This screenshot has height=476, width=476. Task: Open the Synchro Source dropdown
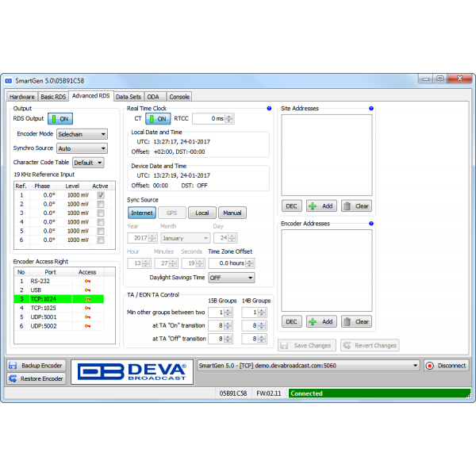click(x=82, y=148)
